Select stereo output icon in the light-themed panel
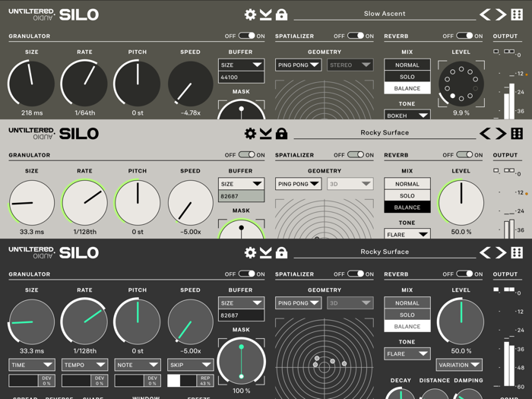The height and width of the screenshot is (399, 532). pos(509,170)
